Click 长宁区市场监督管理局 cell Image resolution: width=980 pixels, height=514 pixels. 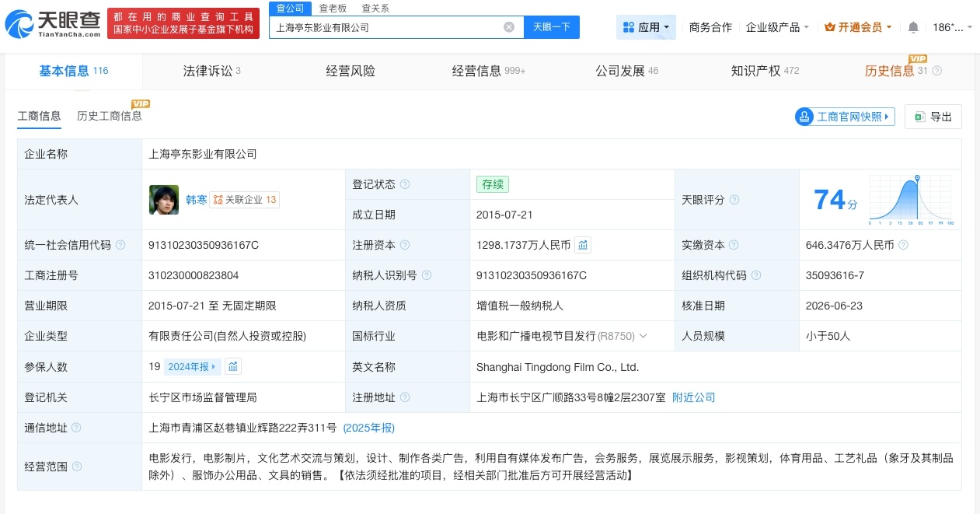(x=202, y=397)
